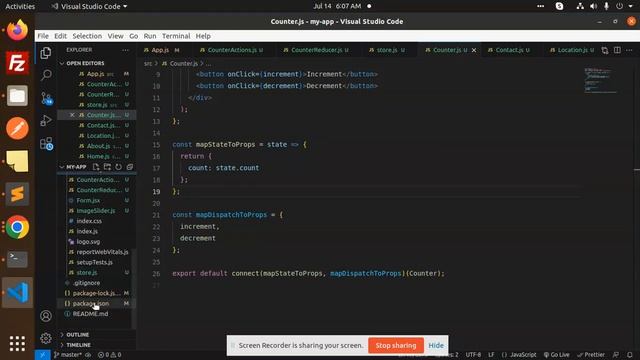
Task: Split the editor to the right
Action: click(617, 50)
